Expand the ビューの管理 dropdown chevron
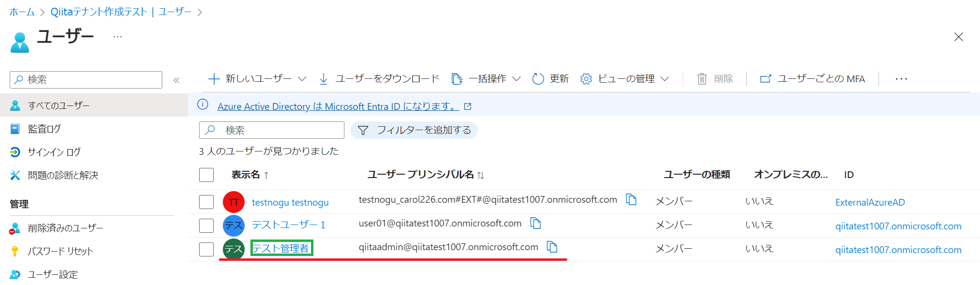This screenshot has width=980, height=285. (665, 79)
